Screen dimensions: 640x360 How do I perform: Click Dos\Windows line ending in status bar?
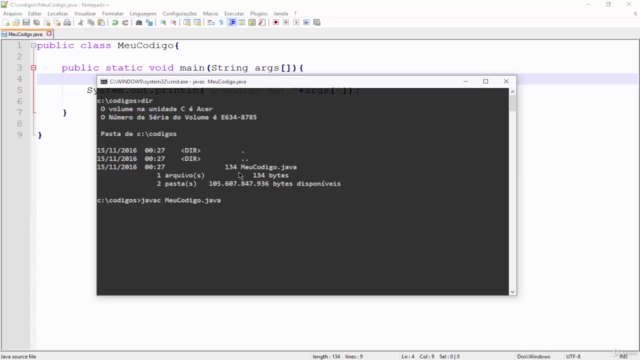[x=533, y=356]
